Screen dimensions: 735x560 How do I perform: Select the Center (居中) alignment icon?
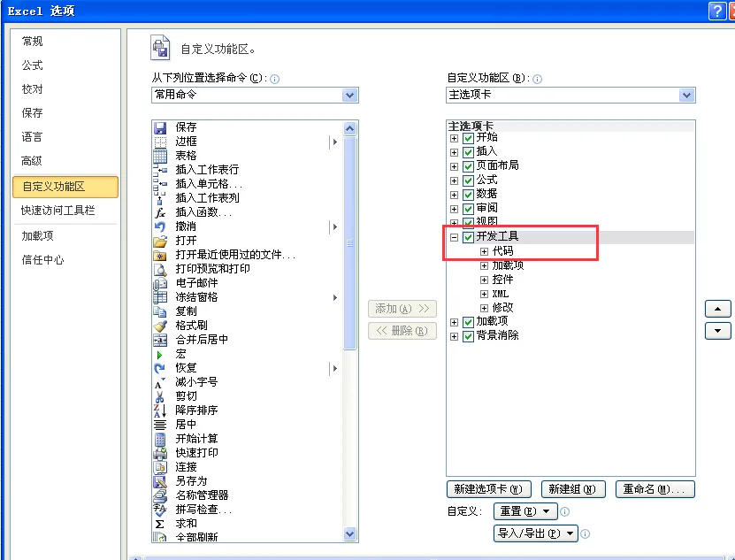point(160,425)
